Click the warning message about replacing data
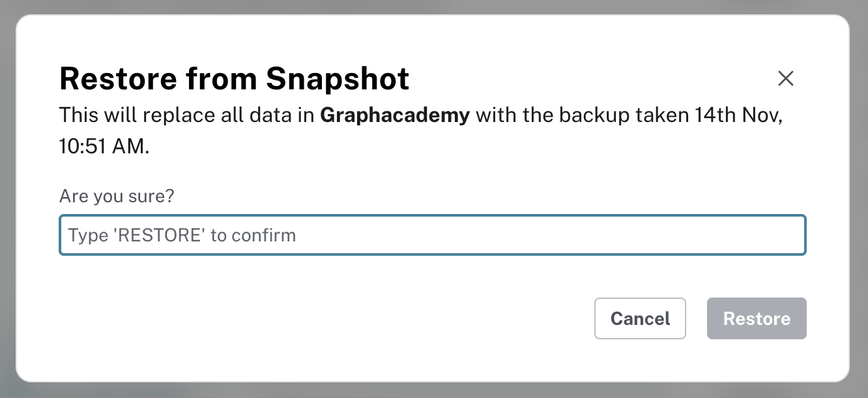Image resolution: width=868 pixels, height=398 pixels. pyautogui.click(x=420, y=114)
